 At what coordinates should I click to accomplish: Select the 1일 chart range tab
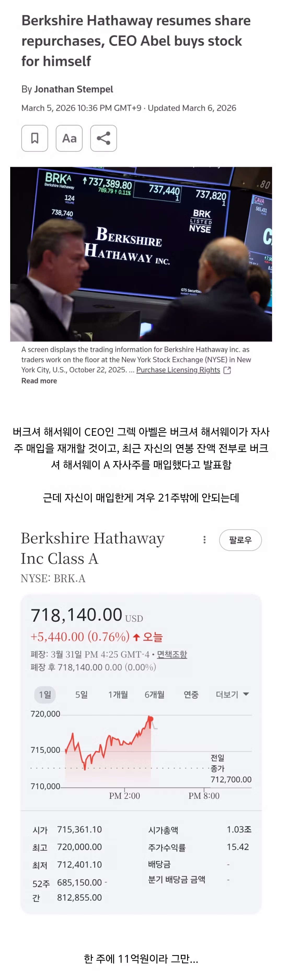(45, 695)
